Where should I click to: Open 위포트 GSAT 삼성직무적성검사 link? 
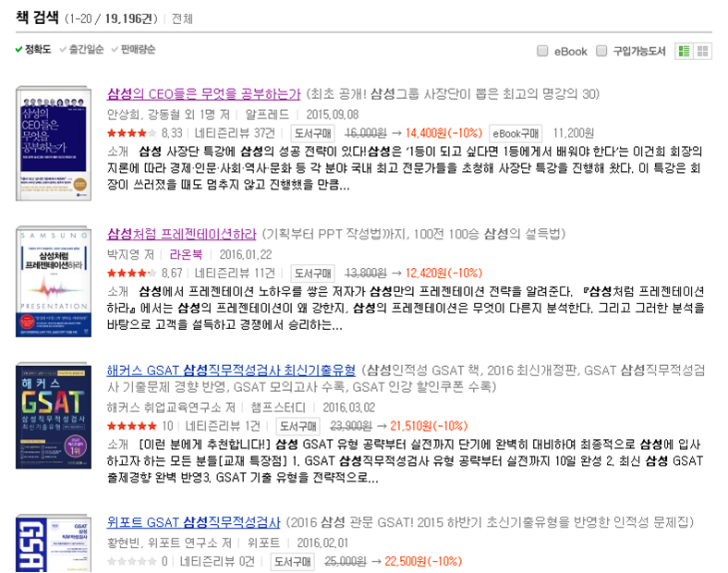click(194, 522)
